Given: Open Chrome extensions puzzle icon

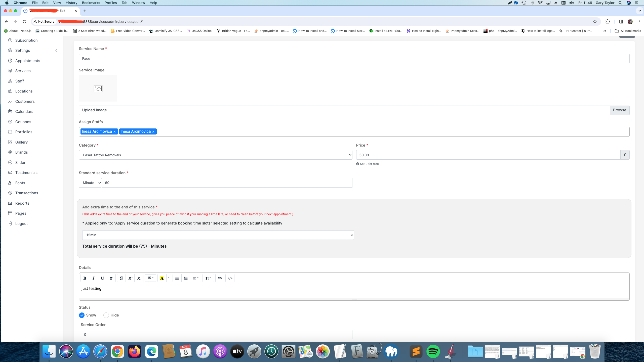Looking at the screenshot, I should click(x=608, y=22).
